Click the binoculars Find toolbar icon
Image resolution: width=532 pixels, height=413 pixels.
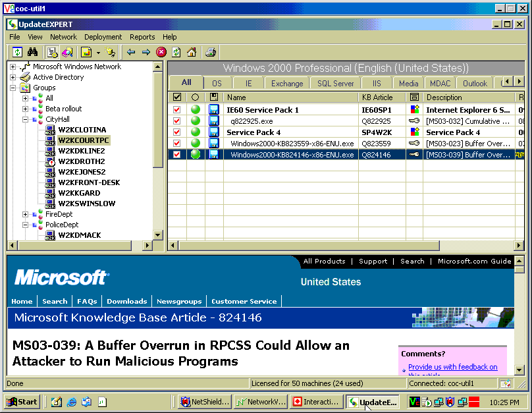click(33, 52)
